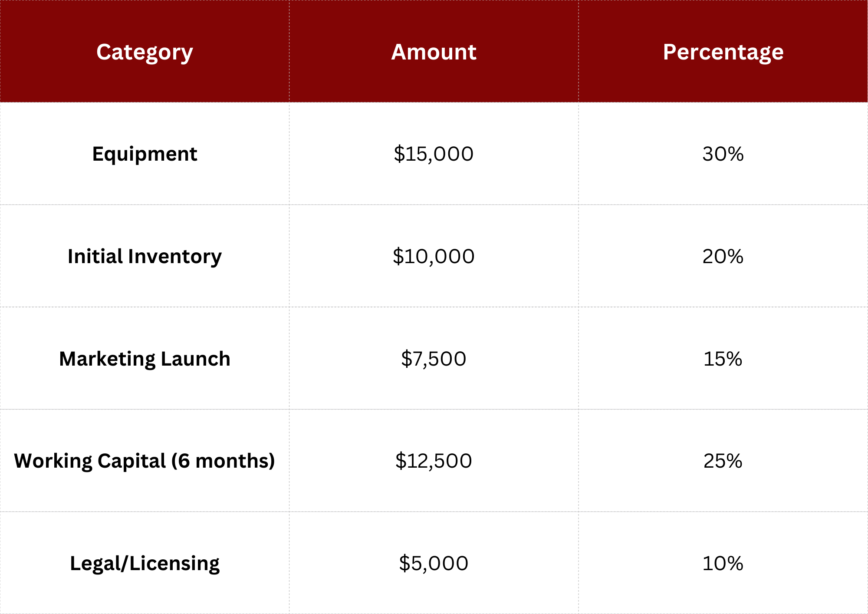868x614 pixels.
Task: Click the $7,500 amount cell
Action: click(x=434, y=358)
